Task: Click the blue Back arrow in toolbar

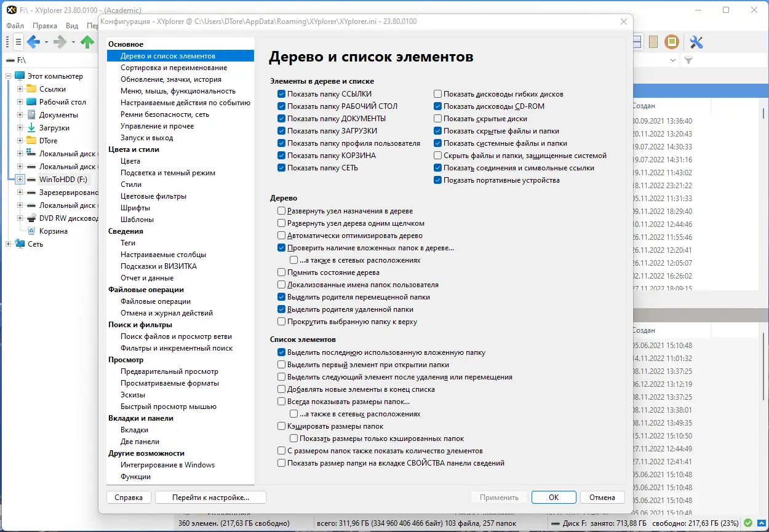Action: [33, 42]
